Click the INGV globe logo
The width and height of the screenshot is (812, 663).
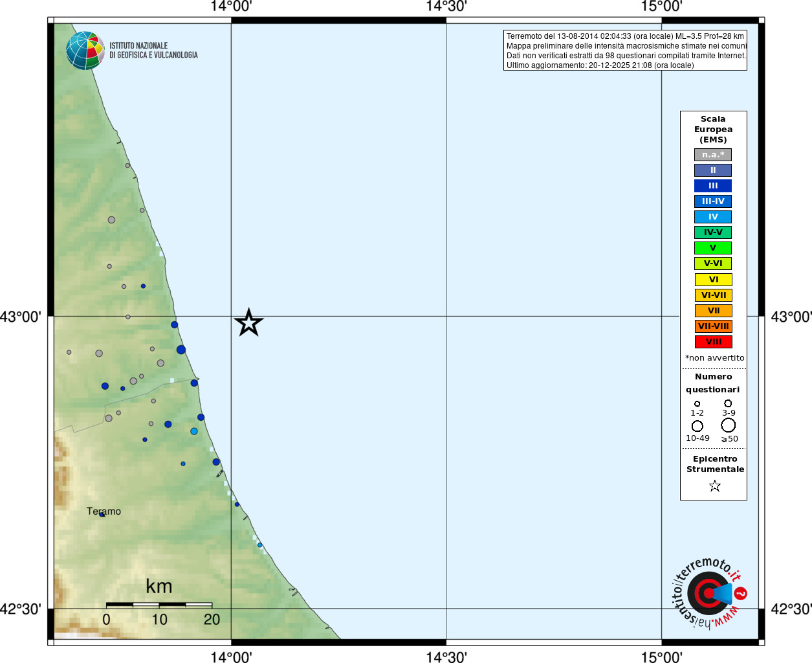(x=85, y=51)
